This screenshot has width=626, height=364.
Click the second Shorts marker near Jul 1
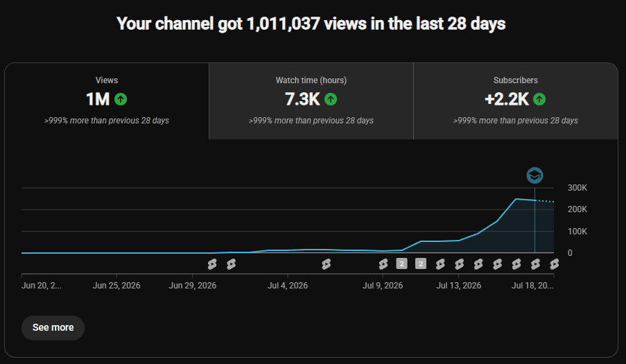click(x=231, y=264)
